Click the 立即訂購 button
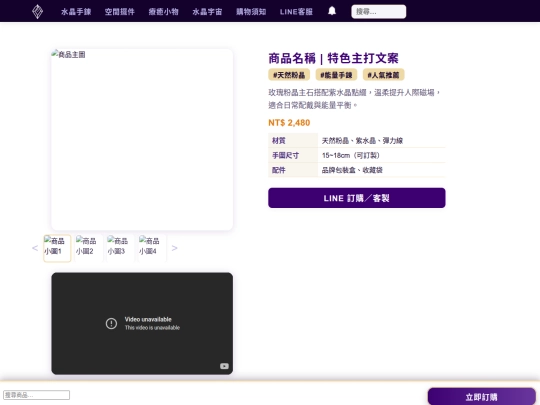 481,397
